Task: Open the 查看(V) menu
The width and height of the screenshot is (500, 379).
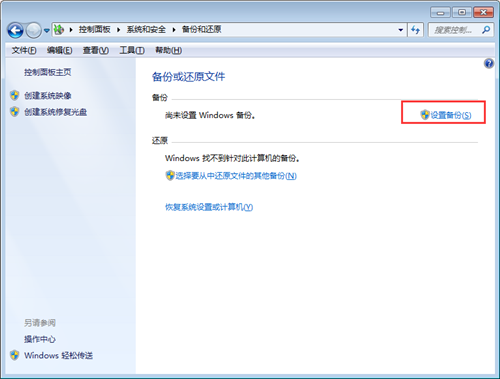Action: (96, 50)
